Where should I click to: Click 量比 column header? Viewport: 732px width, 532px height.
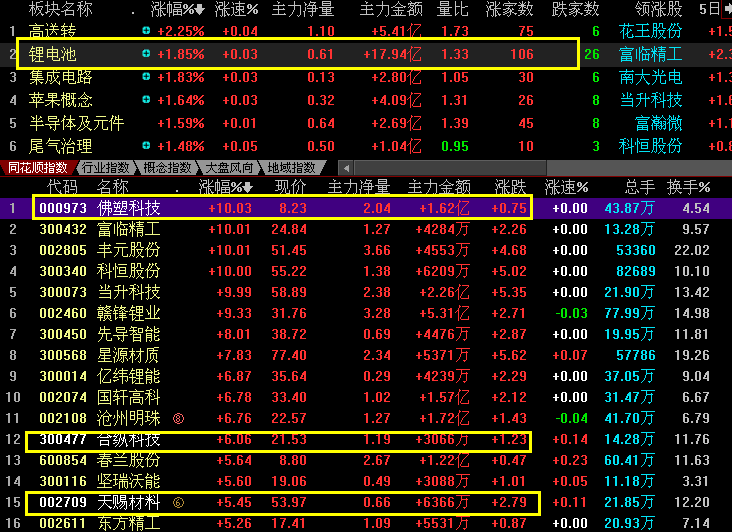[452, 9]
